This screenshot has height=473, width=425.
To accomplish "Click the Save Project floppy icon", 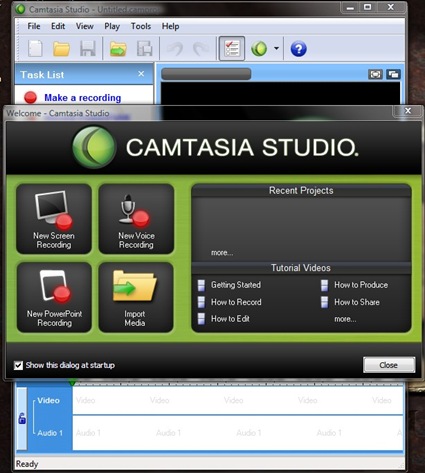I will [x=88, y=49].
